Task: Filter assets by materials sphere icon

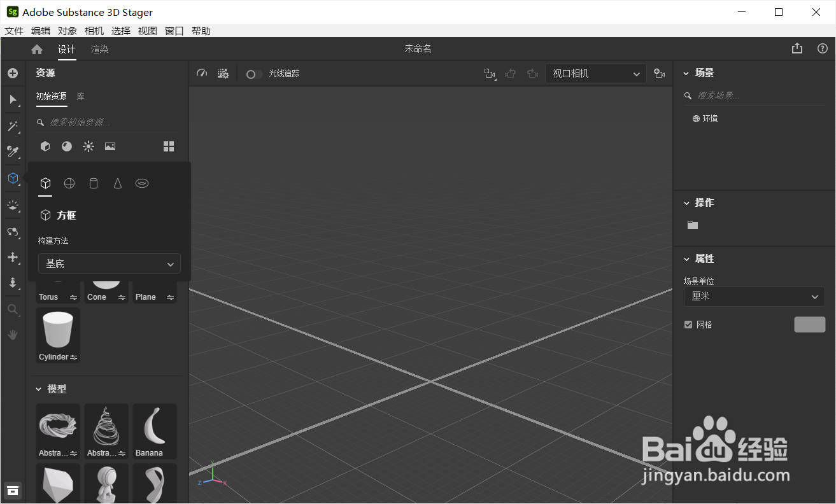Action: coord(67,146)
